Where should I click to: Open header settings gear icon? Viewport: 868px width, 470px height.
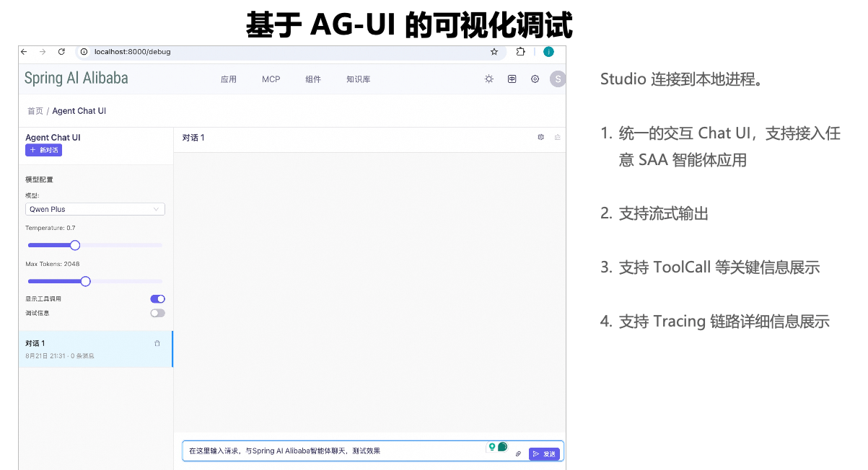point(535,79)
